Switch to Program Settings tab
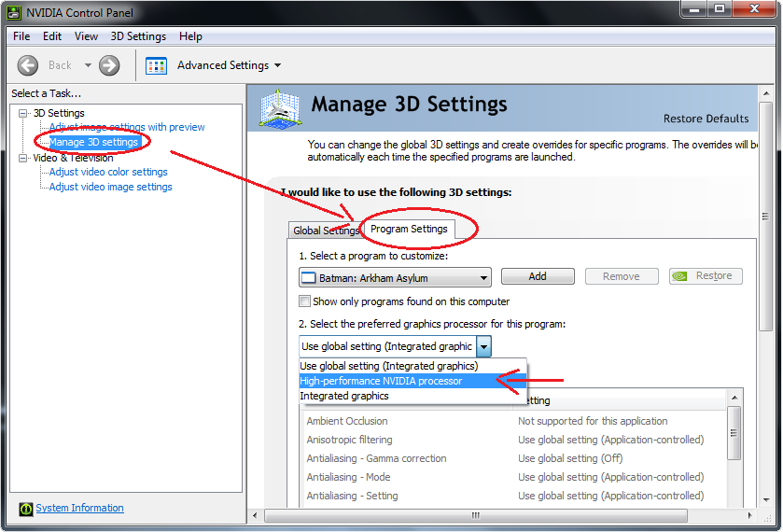 click(x=409, y=229)
